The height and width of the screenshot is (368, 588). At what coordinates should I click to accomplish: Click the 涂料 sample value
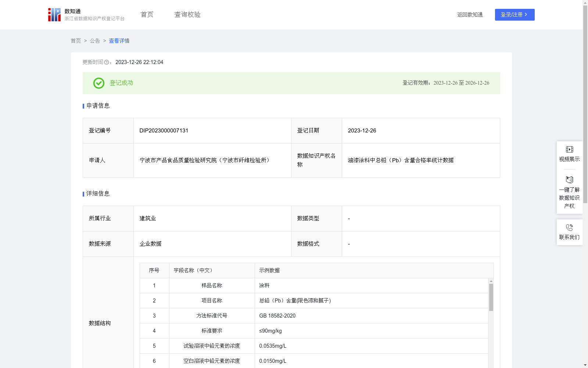pos(264,286)
